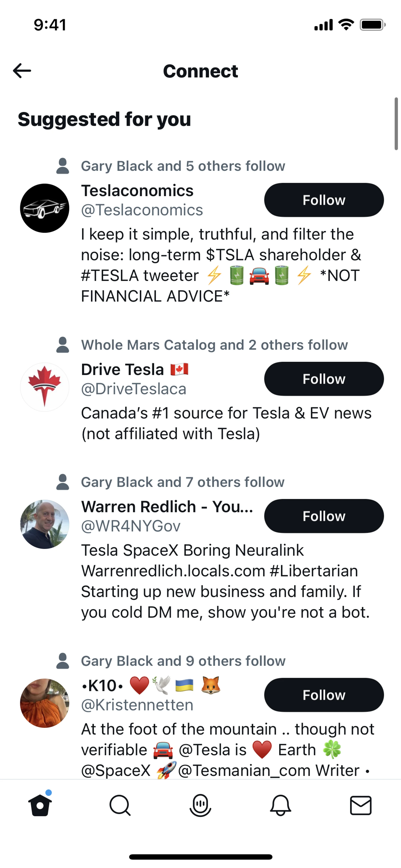The image size is (401, 868).
Task: Open Warren Redlich profile photo
Action: click(45, 524)
